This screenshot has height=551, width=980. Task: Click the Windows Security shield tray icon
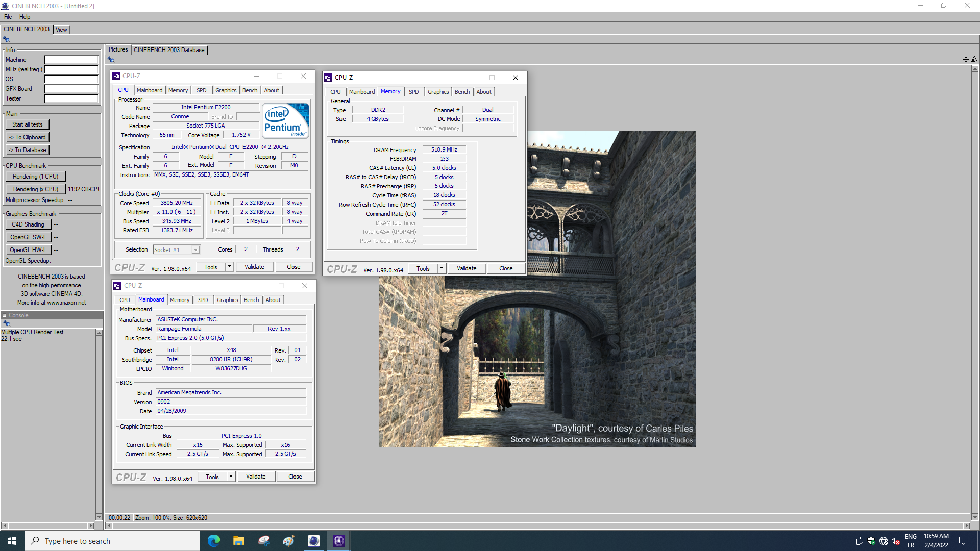[x=871, y=541]
